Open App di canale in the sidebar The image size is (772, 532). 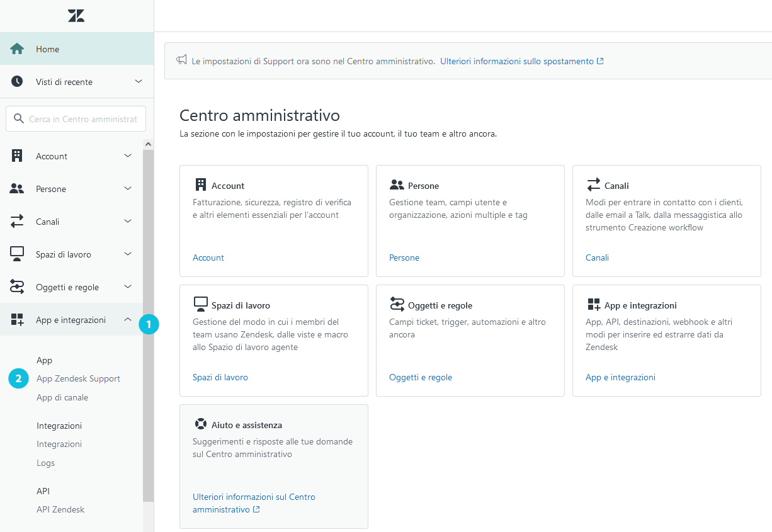coord(62,397)
